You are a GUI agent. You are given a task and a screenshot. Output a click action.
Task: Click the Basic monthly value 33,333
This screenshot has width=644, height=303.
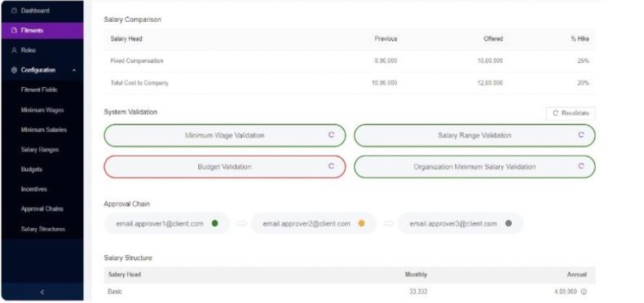point(418,292)
